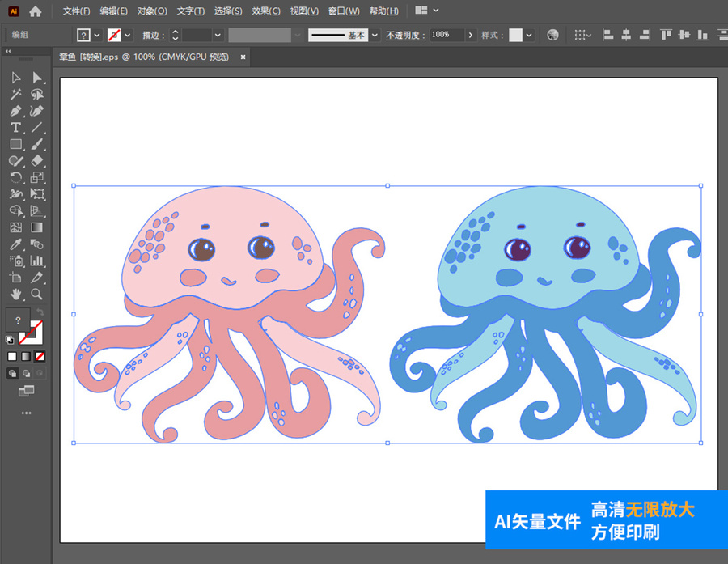This screenshot has width=728, height=564.
Task: Select the Free Transform tool
Action: point(36,193)
